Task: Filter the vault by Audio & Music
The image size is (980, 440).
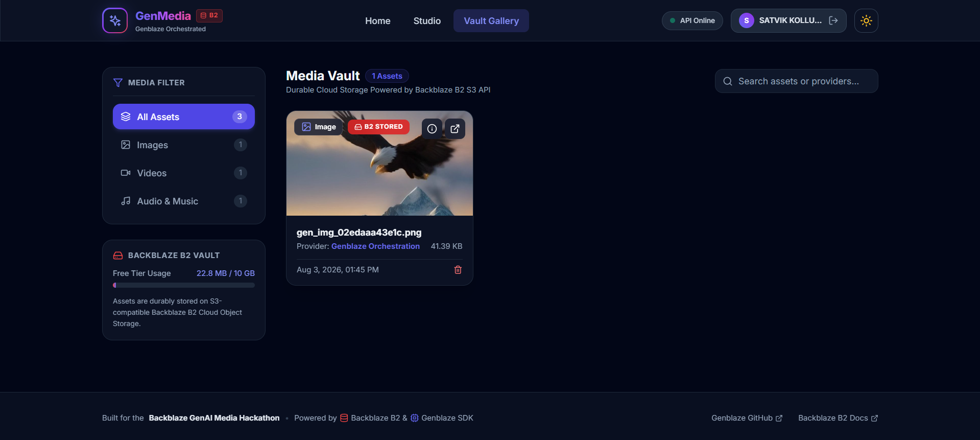Action: [184, 201]
